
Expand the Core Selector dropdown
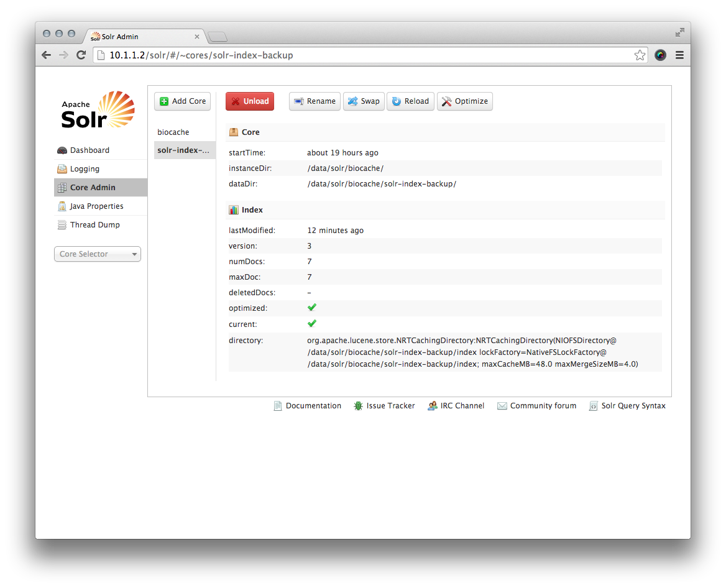tap(98, 254)
